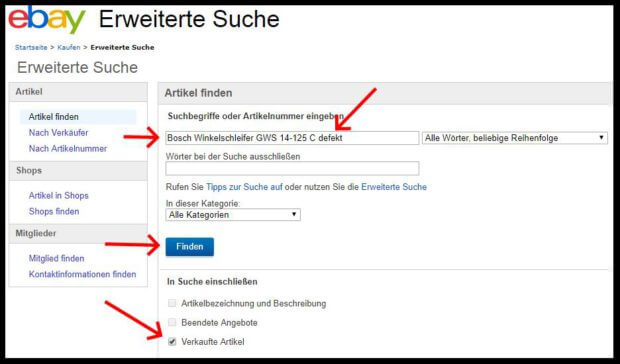
Task: Click the 'Wörter bei der Suche ausschließen' label
Action: [x=233, y=157]
